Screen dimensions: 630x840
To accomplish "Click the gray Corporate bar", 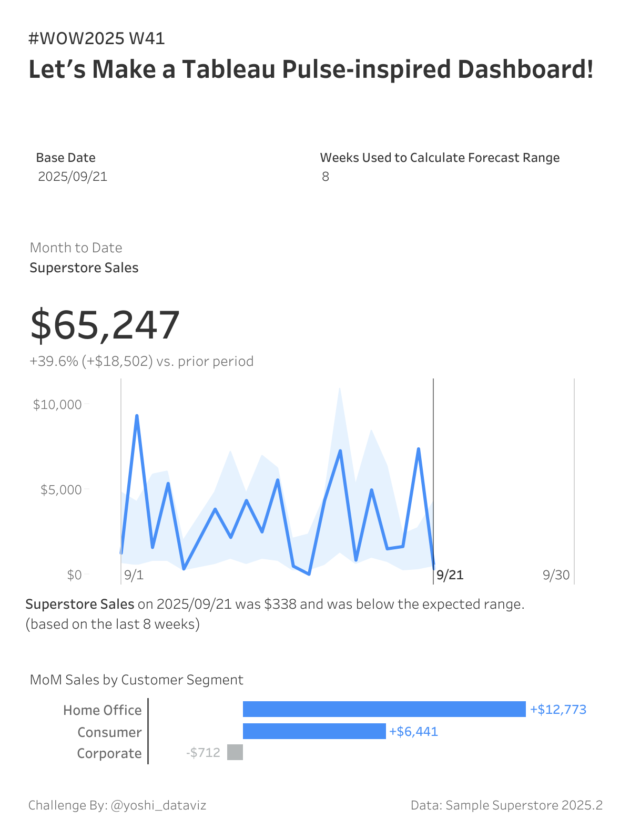I will (235, 752).
